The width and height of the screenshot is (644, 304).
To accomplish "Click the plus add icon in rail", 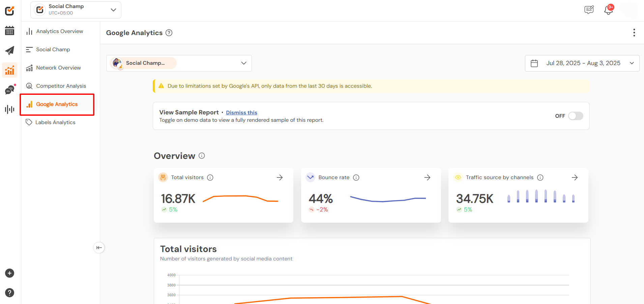I will [x=9, y=273].
